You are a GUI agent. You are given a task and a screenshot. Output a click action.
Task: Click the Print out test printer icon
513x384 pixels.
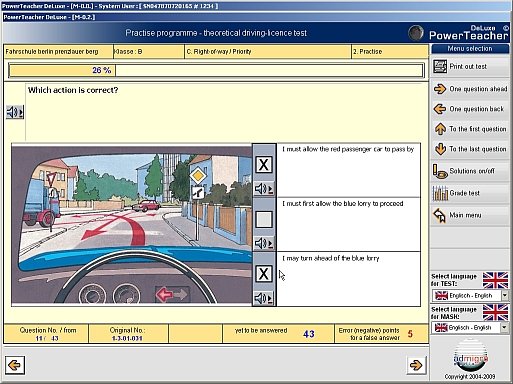point(440,66)
